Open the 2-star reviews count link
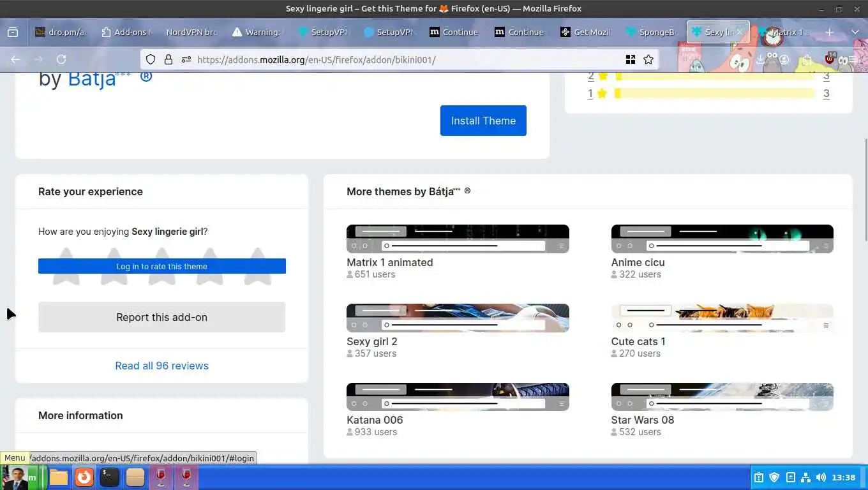This screenshot has height=490, width=868. [x=826, y=76]
